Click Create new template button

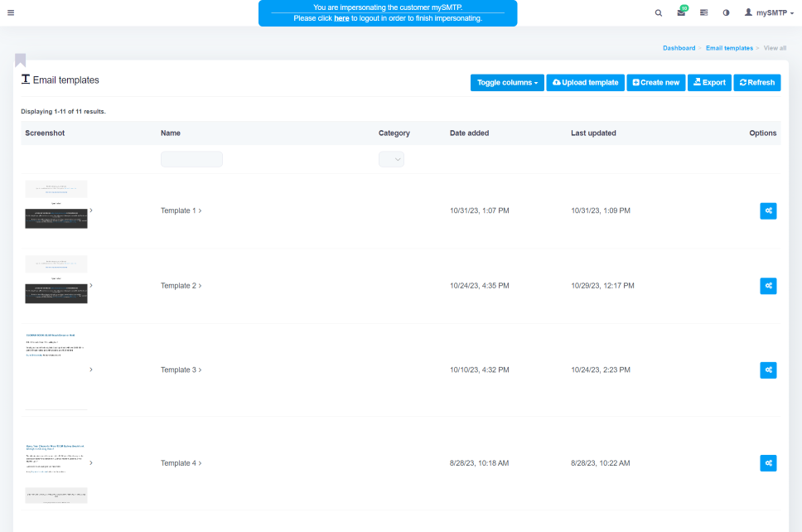tap(655, 82)
